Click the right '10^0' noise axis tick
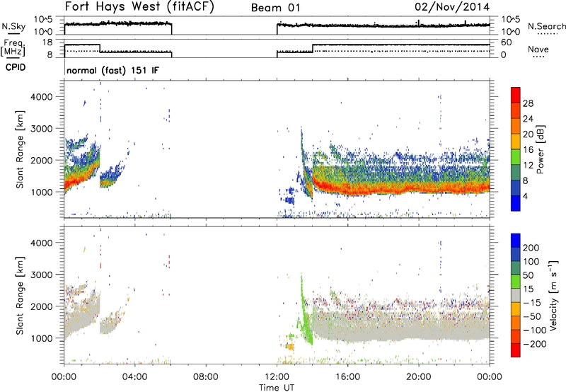This screenshot has width=566, height=392. click(x=510, y=32)
